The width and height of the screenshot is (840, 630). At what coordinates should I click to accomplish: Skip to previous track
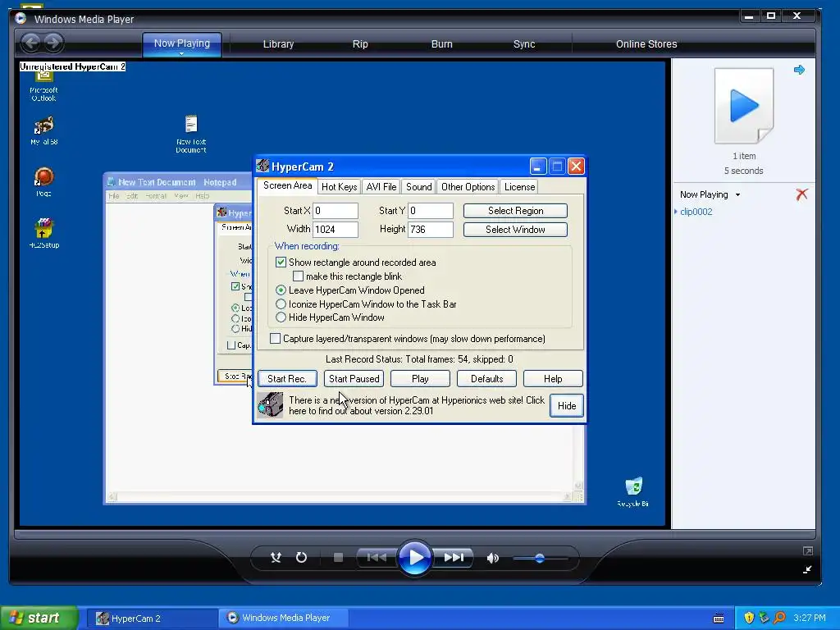pyautogui.click(x=377, y=558)
